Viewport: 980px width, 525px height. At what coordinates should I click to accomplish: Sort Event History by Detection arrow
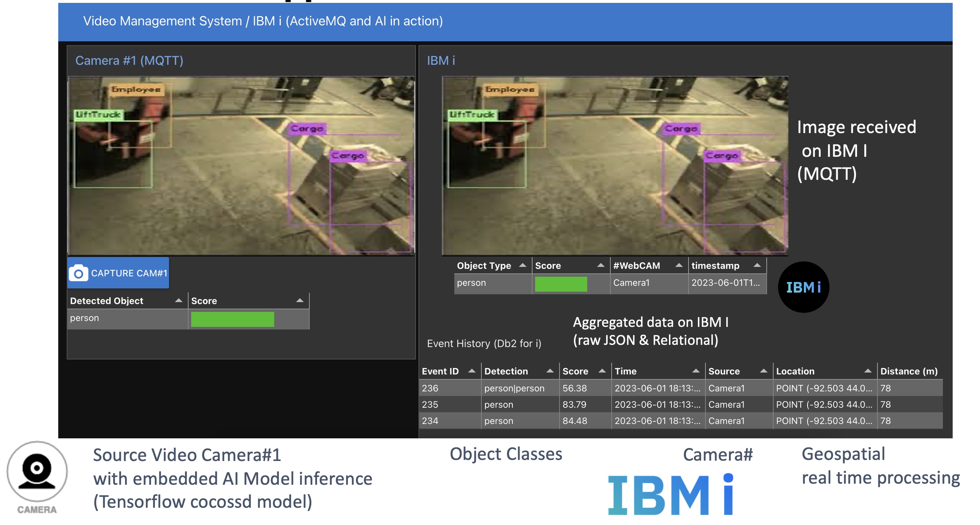pos(550,370)
